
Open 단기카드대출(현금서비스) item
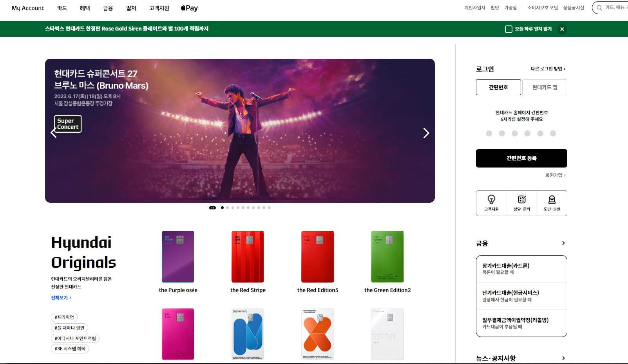[x=521, y=296]
